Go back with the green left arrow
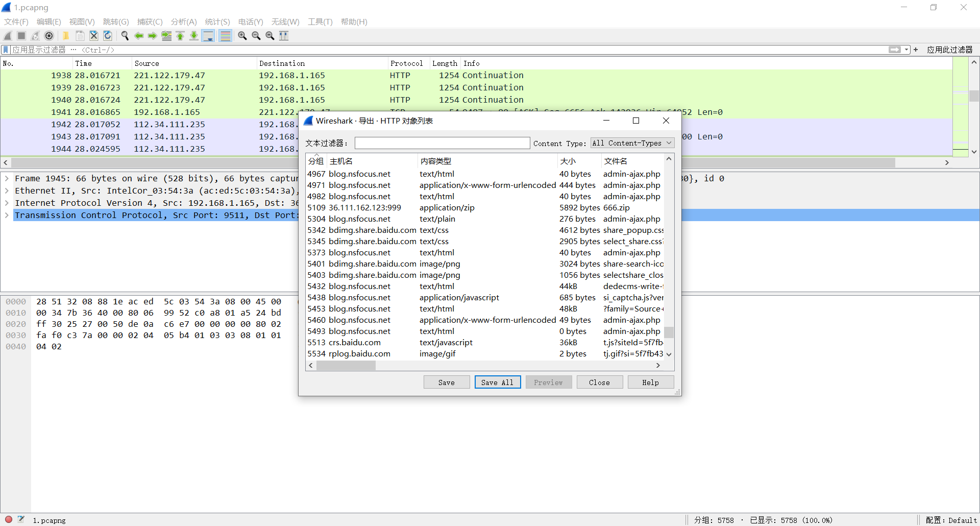 138,36
